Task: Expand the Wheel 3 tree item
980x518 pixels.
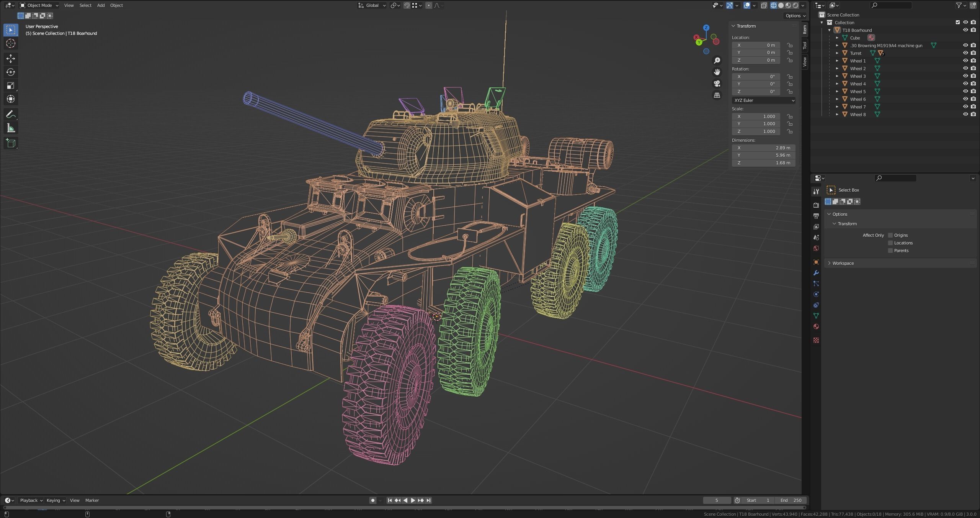Action: 837,76
